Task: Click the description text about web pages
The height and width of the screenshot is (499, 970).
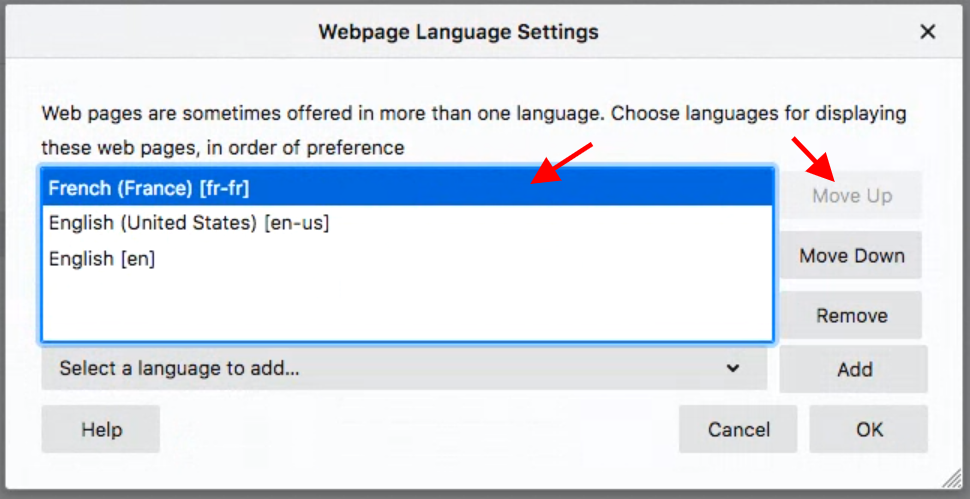Action: pos(473,113)
